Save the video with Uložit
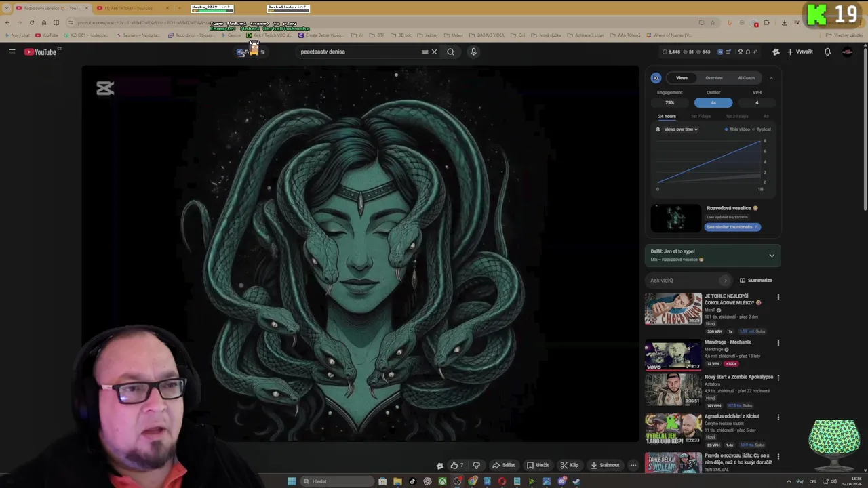The height and width of the screenshot is (488, 868). [x=538, y=465]
